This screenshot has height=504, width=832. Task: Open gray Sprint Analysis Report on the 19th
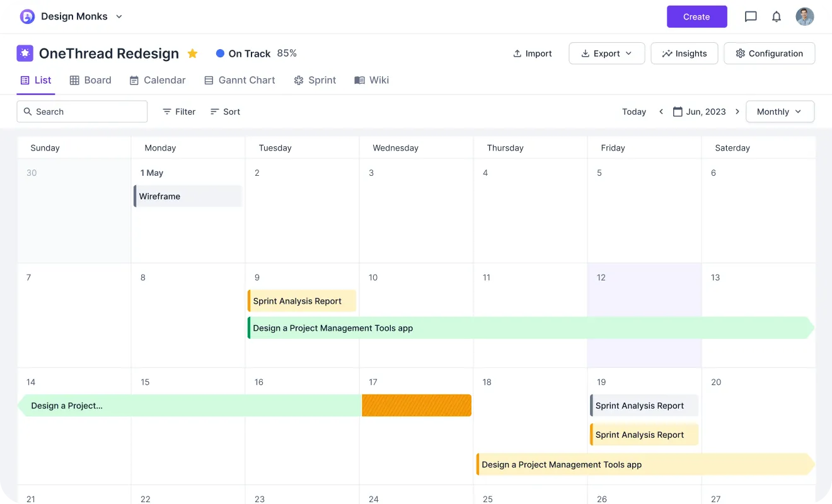click(x=644, y=406)
